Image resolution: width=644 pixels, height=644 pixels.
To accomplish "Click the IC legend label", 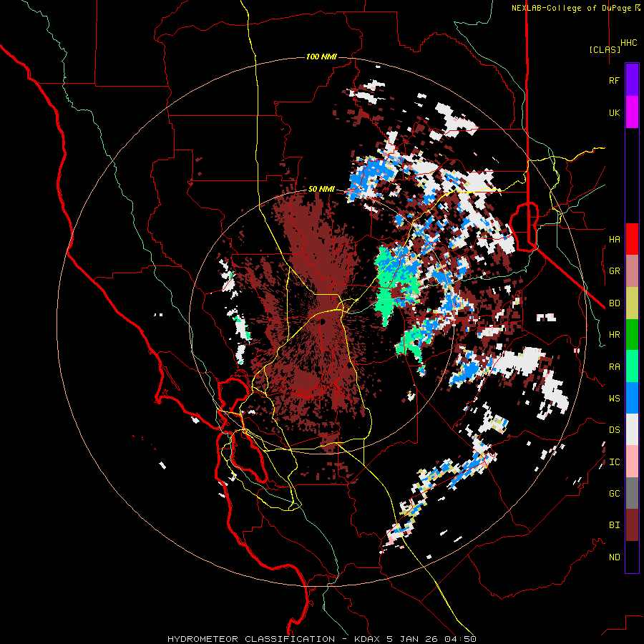I will pos(614,462).
